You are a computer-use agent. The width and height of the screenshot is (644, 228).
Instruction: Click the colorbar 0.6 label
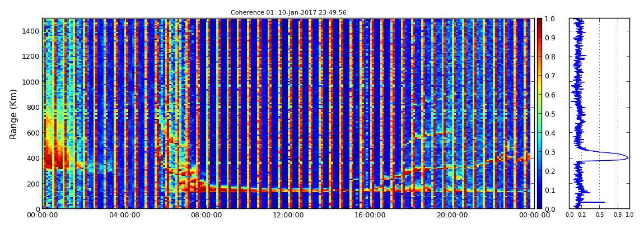(549, 95)
